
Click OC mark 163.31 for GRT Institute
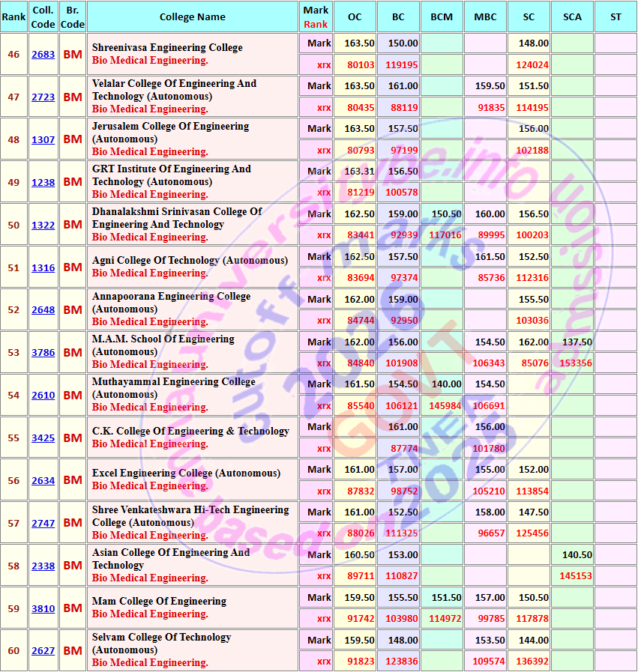pyautogui.click(x=359, y=172)
